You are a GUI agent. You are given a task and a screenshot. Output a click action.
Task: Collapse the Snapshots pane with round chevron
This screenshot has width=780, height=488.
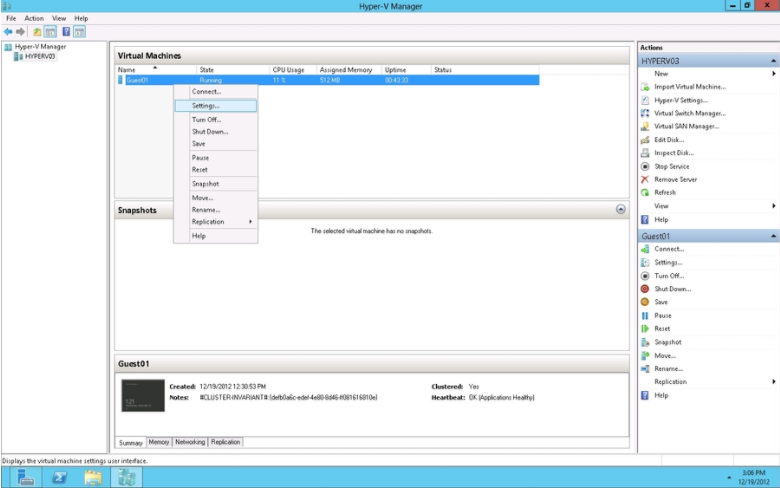click(620, 209)
